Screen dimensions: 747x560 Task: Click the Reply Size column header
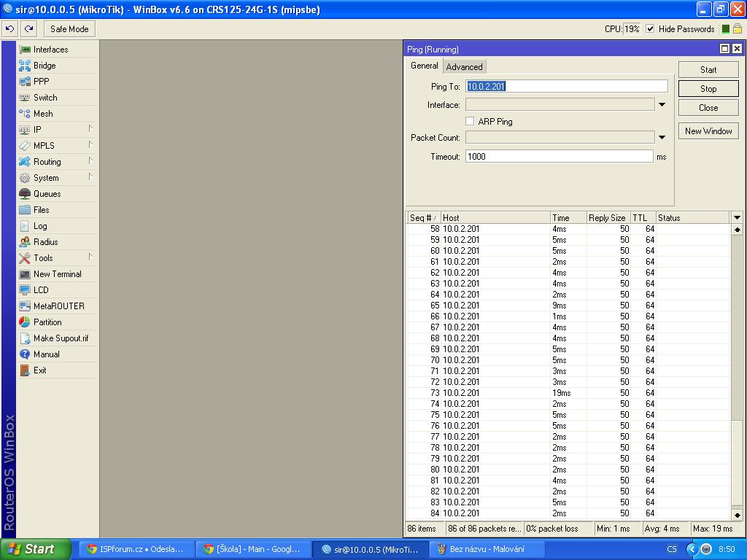tap(608, 217)
